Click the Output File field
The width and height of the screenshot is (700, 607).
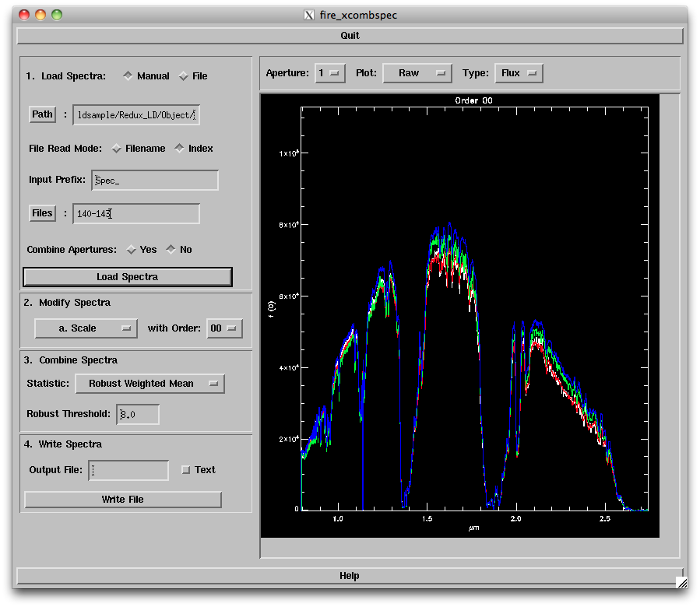tap(128, 470)
